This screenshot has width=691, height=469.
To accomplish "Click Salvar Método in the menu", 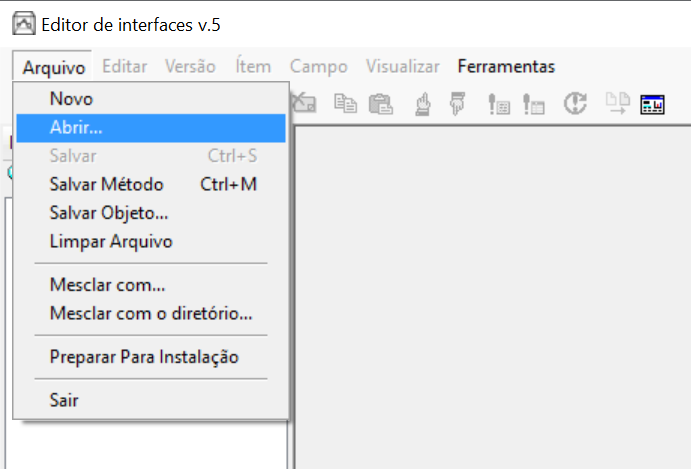I will point(106,185).
